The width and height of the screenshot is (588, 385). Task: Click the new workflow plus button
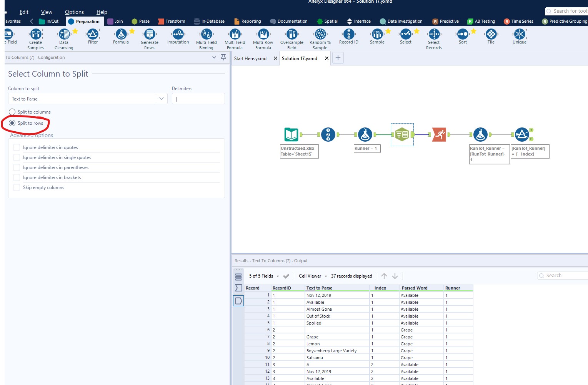338,58
